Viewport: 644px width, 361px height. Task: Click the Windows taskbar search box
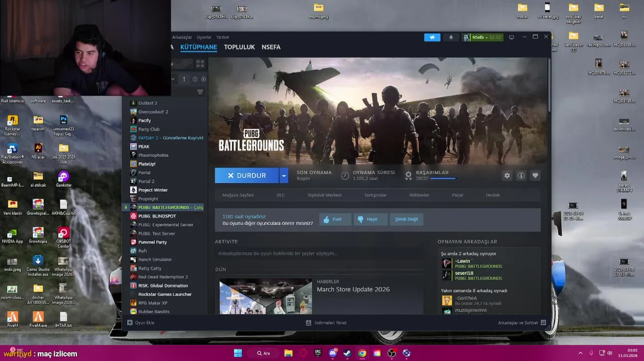click(x=264, y=353)
